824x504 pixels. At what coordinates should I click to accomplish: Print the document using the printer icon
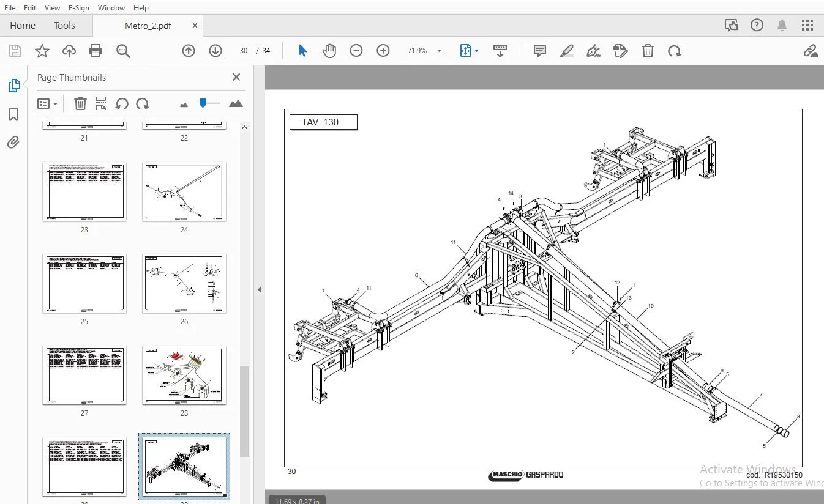96,51
